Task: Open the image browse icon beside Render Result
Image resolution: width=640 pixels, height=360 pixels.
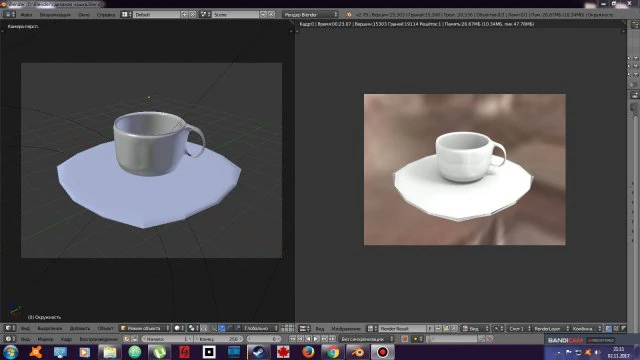Action: click(x=373, y=328)
